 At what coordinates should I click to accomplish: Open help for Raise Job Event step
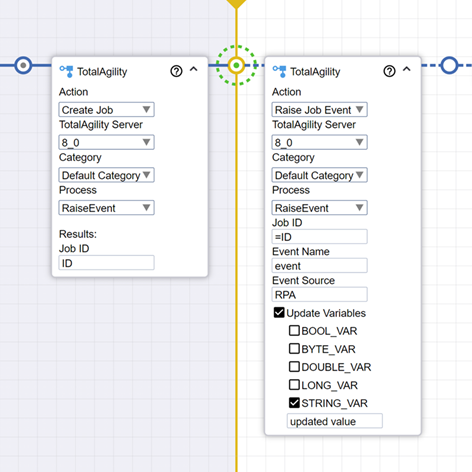click(x=389, y=71)
